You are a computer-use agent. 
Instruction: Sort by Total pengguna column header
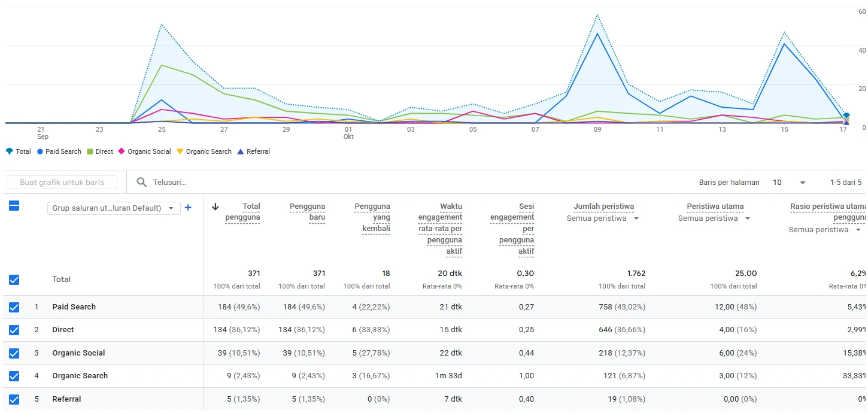point(243,212)
